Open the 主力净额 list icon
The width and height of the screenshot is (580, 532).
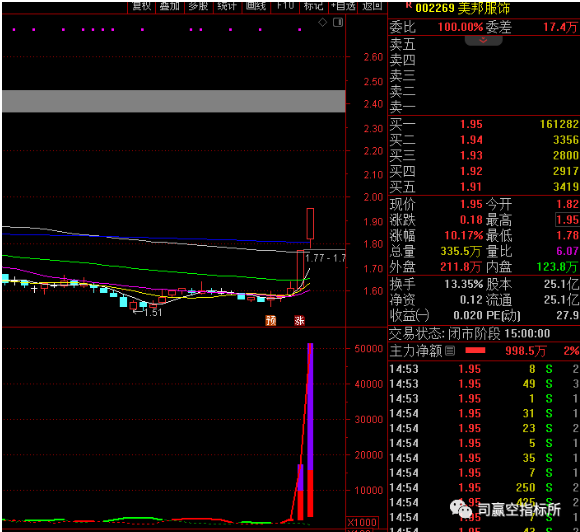tap(450, 350)
